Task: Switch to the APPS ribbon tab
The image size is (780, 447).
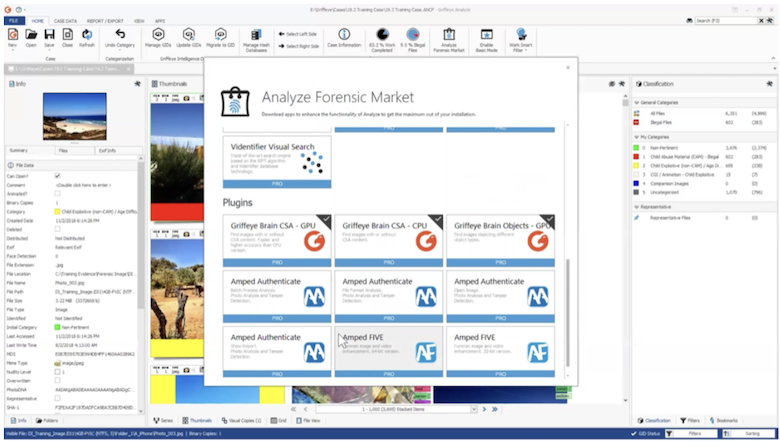Action: click(160, 21)
